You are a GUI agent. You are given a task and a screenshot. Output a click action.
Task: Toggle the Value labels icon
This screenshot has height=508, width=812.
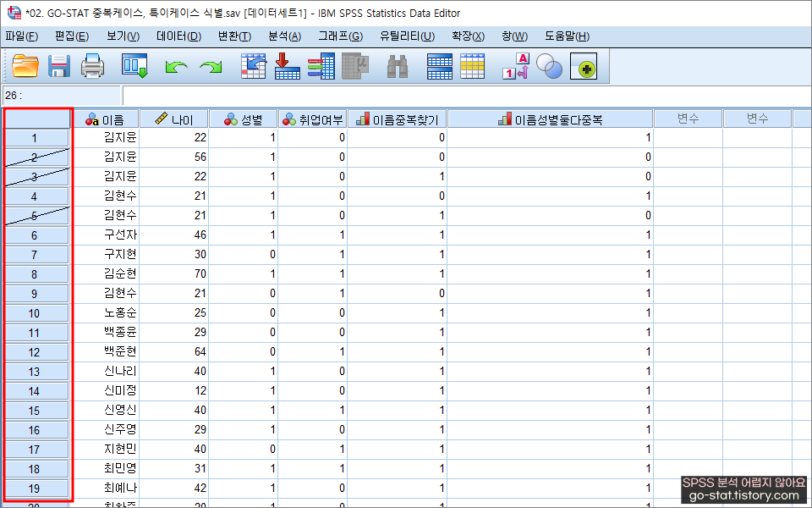pyautogui.click(x=515, y=66)
